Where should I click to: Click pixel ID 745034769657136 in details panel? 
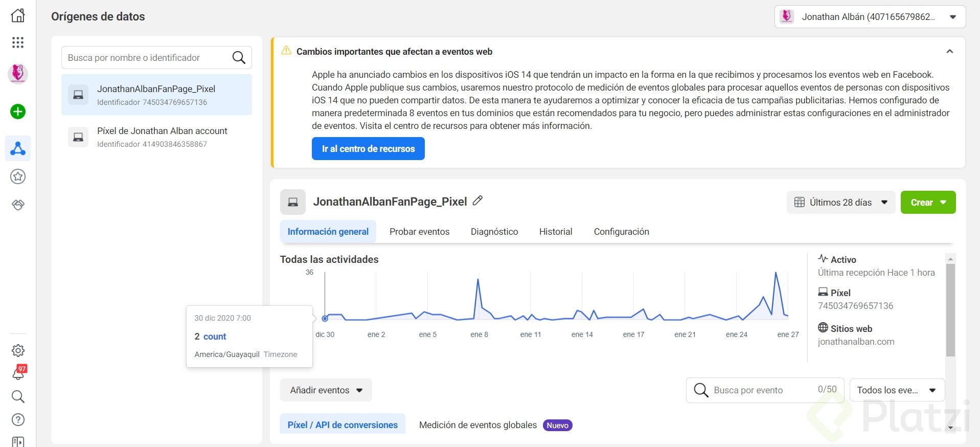point(856,306)
